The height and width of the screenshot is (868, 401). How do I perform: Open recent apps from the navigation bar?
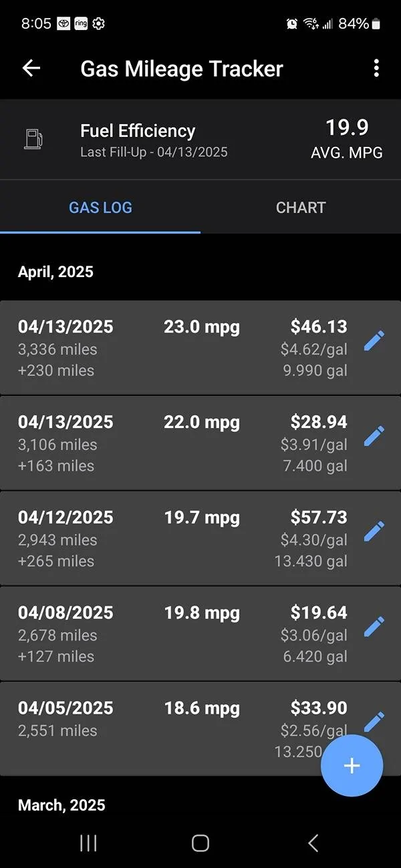point(88,843)
